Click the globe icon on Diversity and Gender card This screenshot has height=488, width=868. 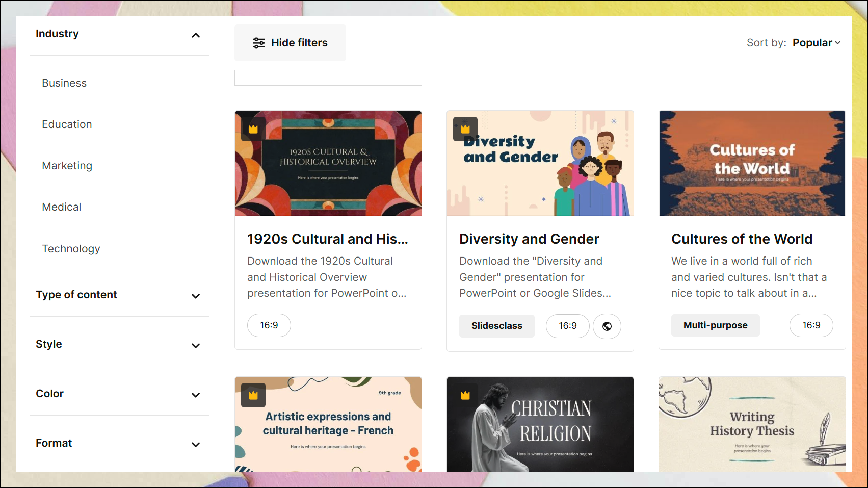point(607,326)
